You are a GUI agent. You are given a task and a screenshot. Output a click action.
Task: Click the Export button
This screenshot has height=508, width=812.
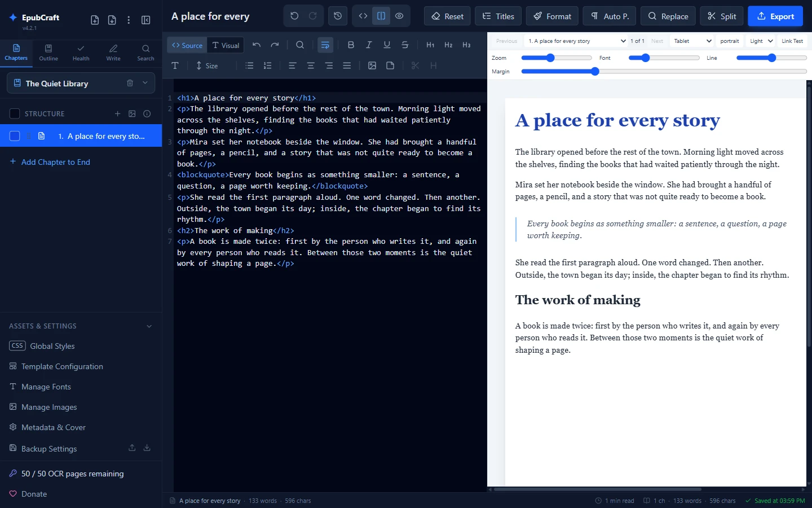pyautogui.click(x=775, y=16)
